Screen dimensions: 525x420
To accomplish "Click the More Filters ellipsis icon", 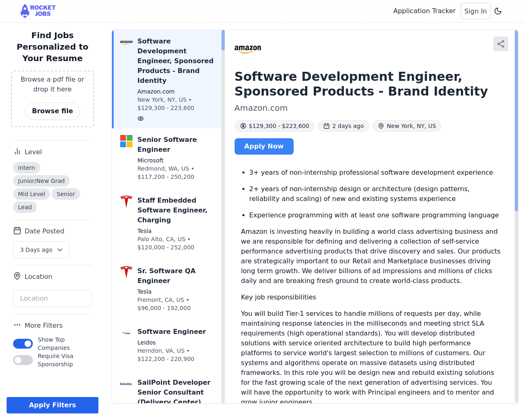I will tap(17, 325).
